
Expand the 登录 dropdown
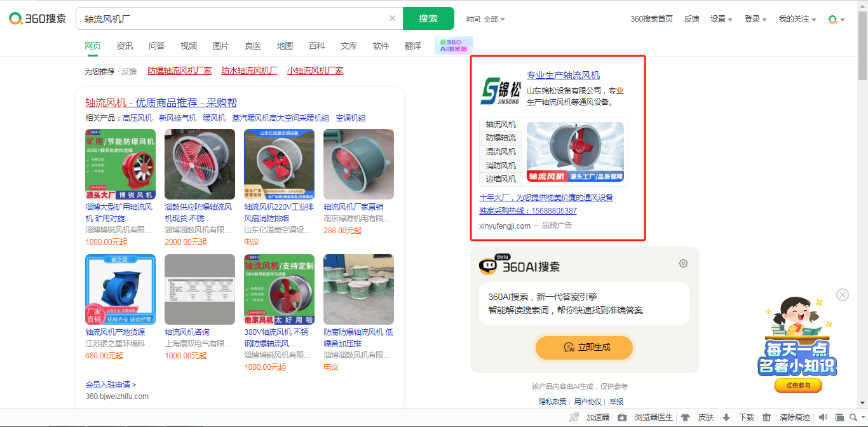coord(756,19)
